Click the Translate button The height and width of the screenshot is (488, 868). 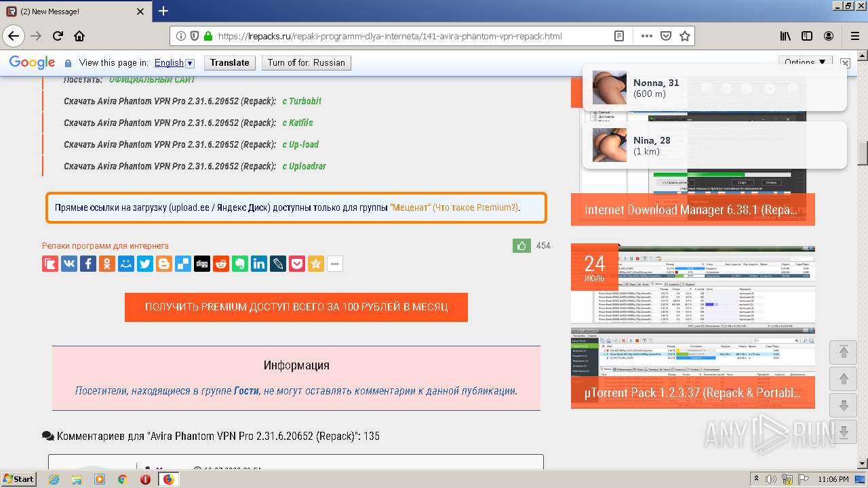point(229,62)
